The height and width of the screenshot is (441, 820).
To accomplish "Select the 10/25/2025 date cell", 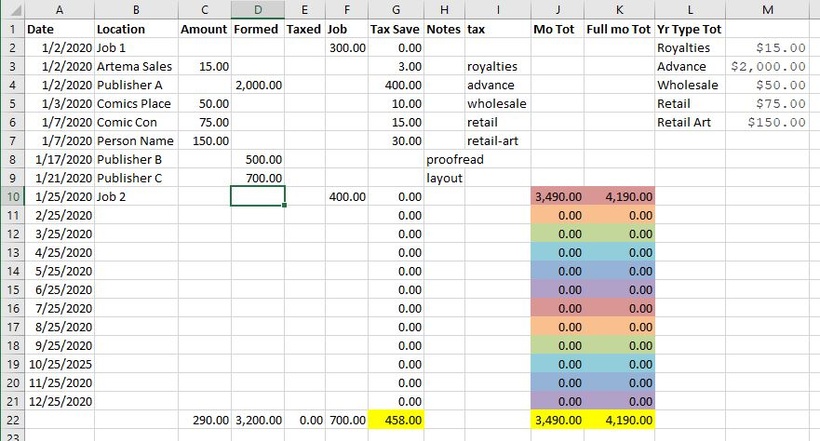I will coord(60,364).
